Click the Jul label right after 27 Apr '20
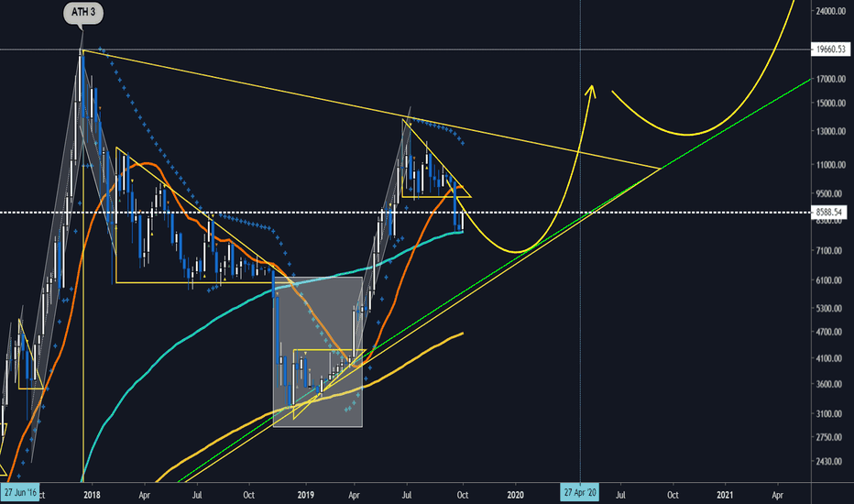This screenshot has height=504, width=854. [x=620, y=495]
